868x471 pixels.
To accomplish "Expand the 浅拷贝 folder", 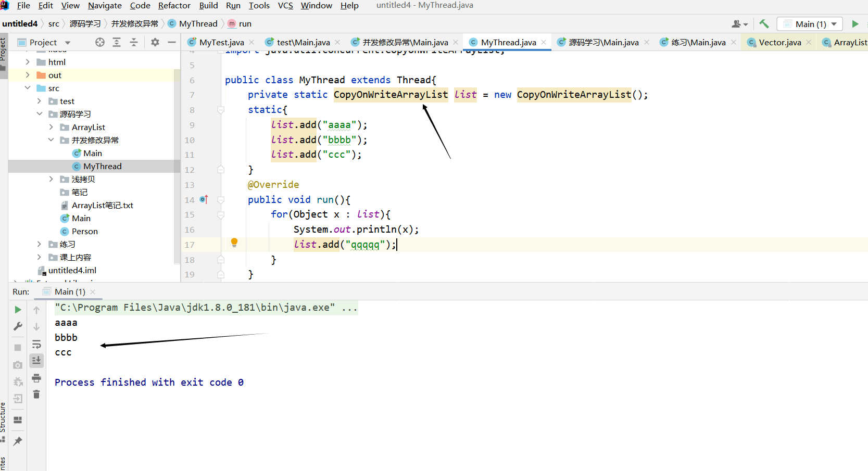I will tap(51, 179).
